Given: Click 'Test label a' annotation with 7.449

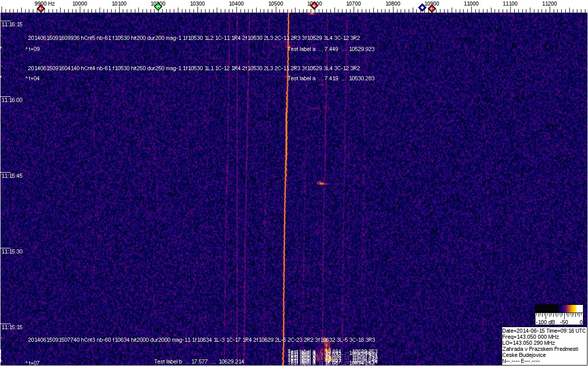Looking at the screenshot, I should pyautogui.click(x=302, y=49).
